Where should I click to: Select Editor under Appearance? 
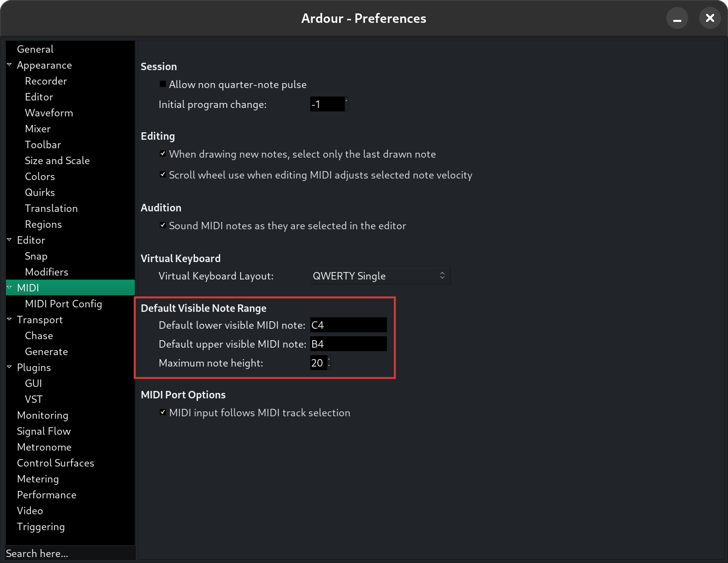tap(39, 96)
